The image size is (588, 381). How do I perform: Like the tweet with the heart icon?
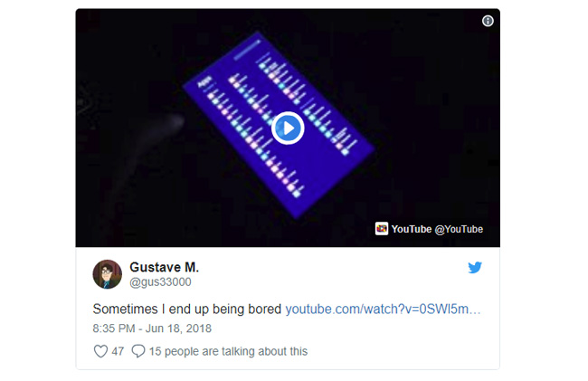pyautogui.click(x=100, y=351)
